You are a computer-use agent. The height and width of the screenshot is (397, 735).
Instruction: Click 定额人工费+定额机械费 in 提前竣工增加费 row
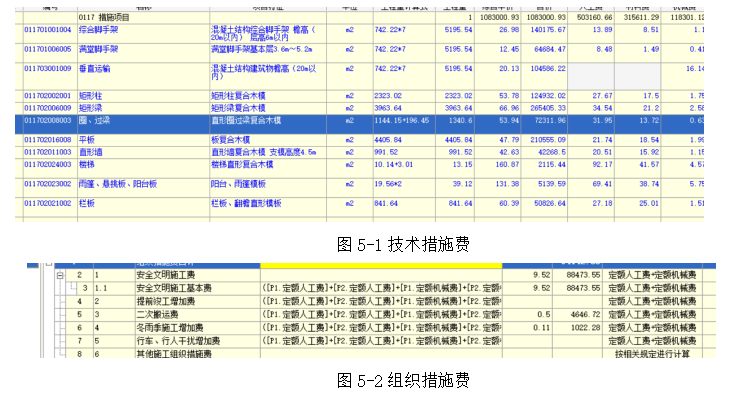[x=652, y=301]
